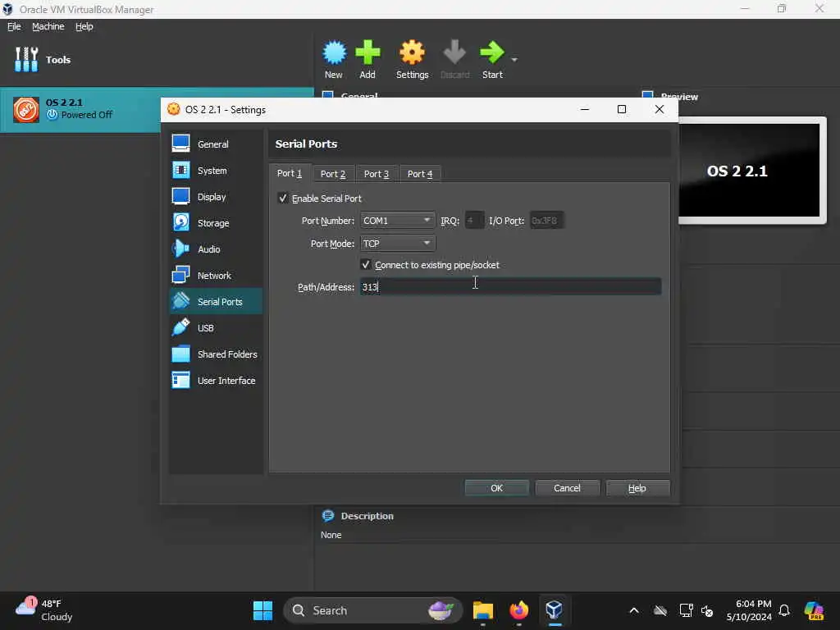Open File Explorer from taskbar

click(482, 610)
